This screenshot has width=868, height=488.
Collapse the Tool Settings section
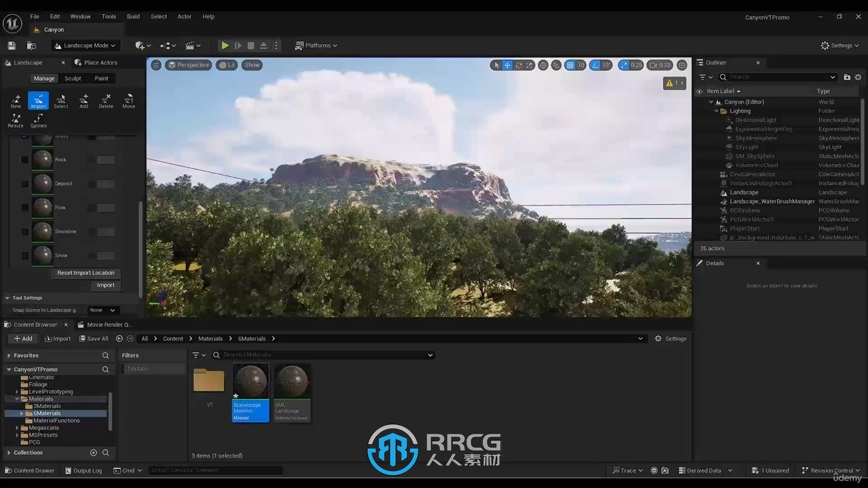pyautogui.click(x=7, y=298)
